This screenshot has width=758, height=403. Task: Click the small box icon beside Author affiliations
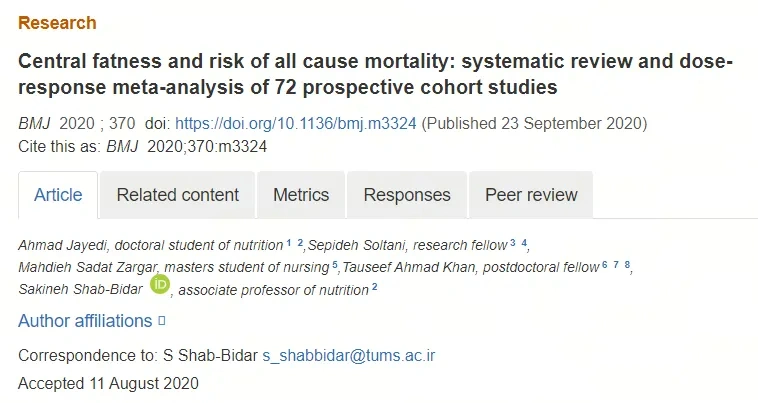[162, 320]
